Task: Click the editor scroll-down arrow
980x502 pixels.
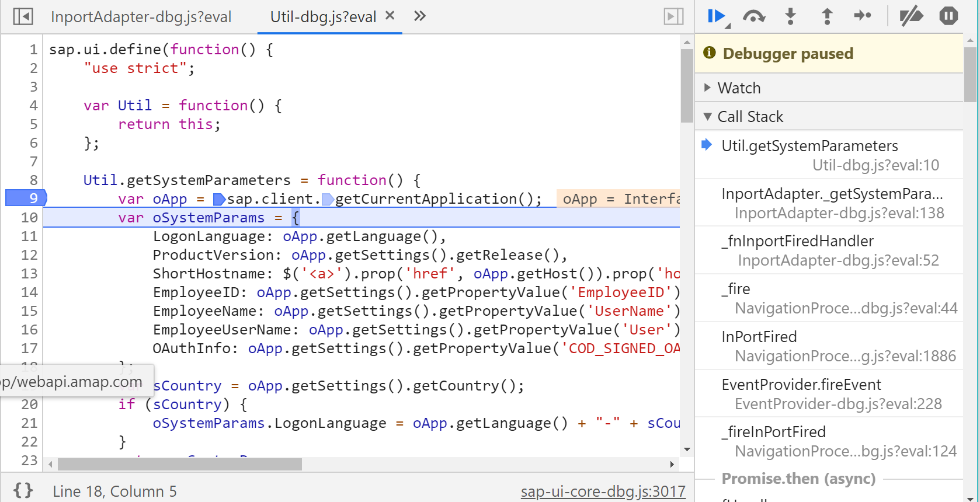Action: point(687,449)
